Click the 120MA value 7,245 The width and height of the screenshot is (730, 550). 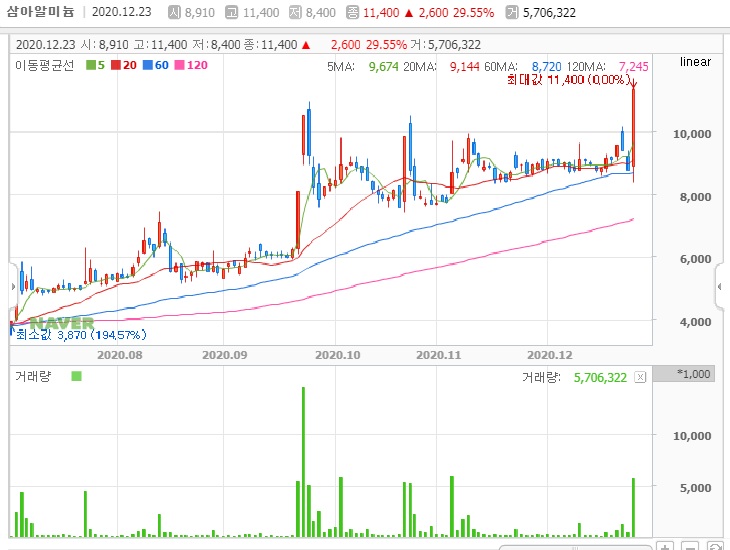coord(634,67)
